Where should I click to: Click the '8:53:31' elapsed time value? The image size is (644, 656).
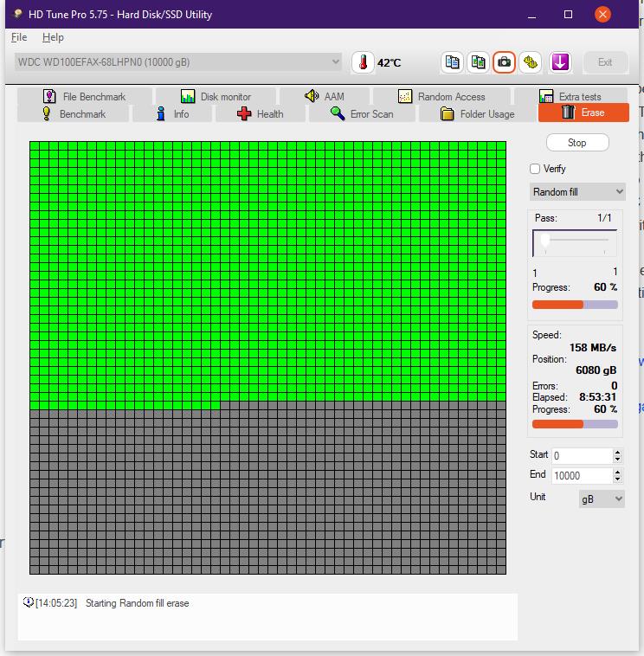(x=597, y=397)
